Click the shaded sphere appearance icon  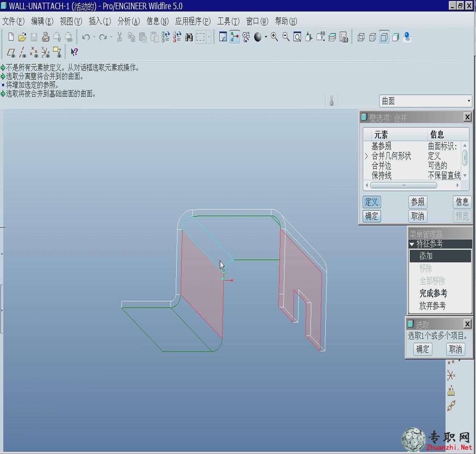click(258, 37)
